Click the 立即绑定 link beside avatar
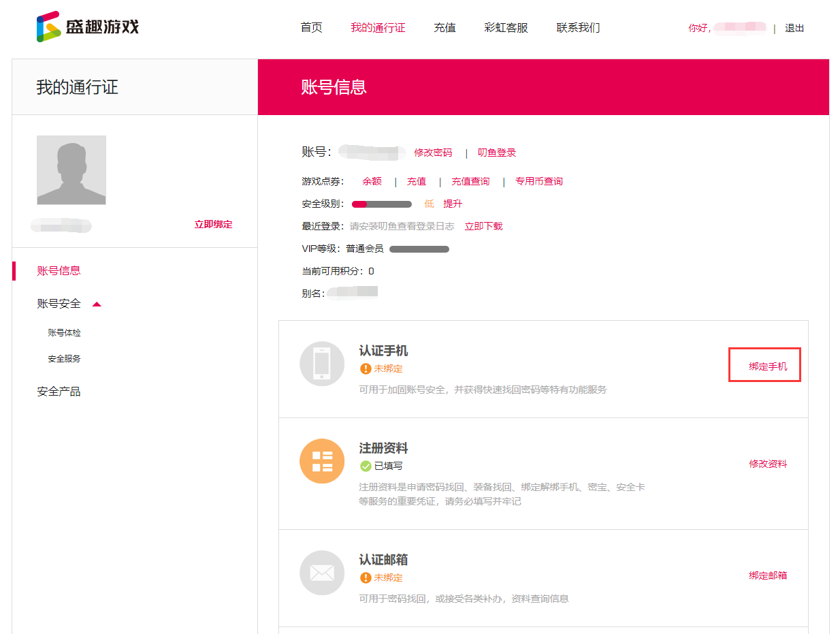 pyautogui.click(x=213, y=225)
